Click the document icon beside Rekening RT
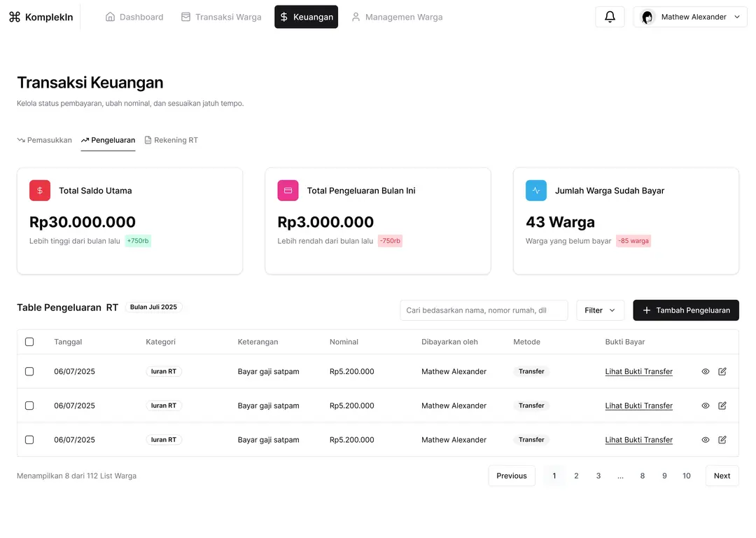The image size is (756, 538). (148, 140)
